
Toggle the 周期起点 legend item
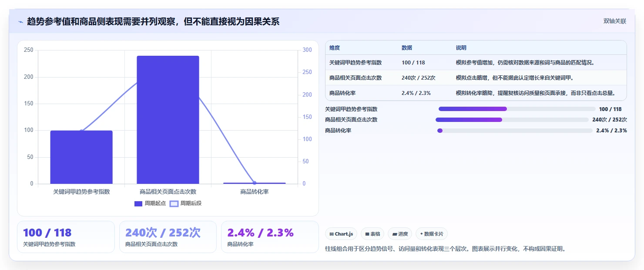pyautogui.click(x=150, y=203)
